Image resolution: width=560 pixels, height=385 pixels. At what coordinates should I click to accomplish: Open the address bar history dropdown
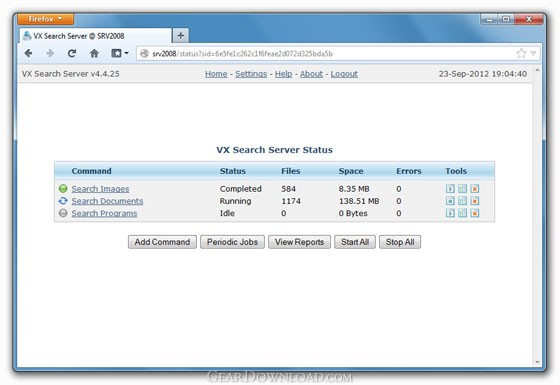[x=533, y=54]
